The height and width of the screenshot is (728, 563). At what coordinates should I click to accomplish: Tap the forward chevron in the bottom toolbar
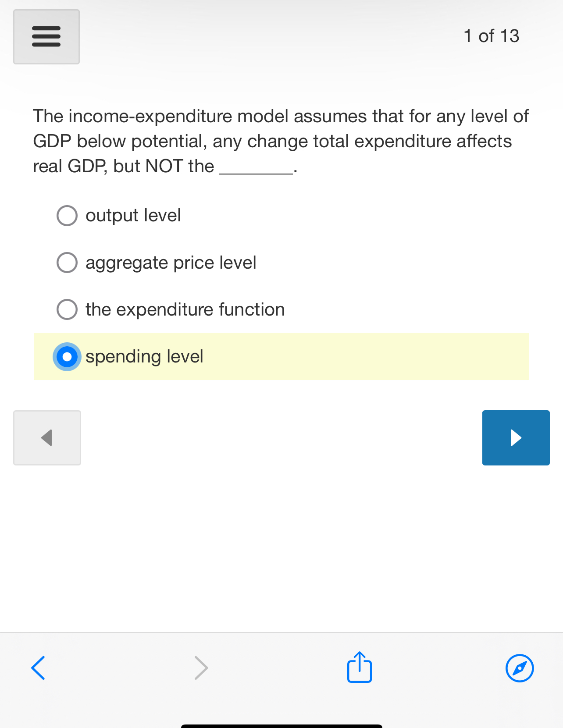click(x=201, y=668)
